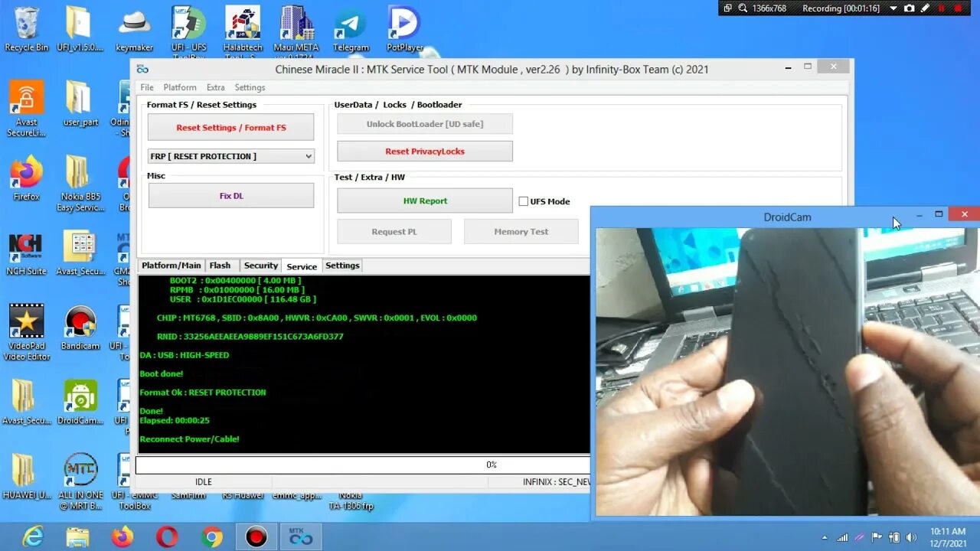
Task: Click the Memory Test button
Action: point(521,231)
